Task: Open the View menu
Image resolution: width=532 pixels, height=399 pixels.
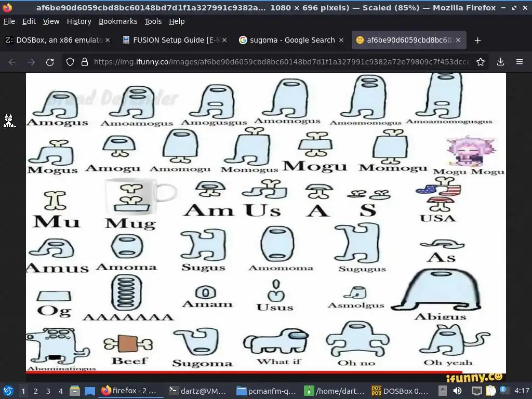Action: coord(51,21)
